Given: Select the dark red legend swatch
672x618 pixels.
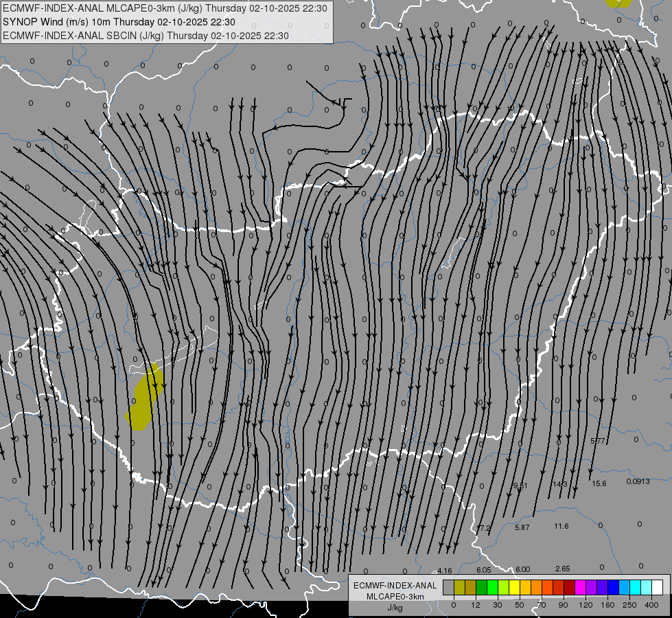Looking at the screenshot, I should tap(569, 587).
